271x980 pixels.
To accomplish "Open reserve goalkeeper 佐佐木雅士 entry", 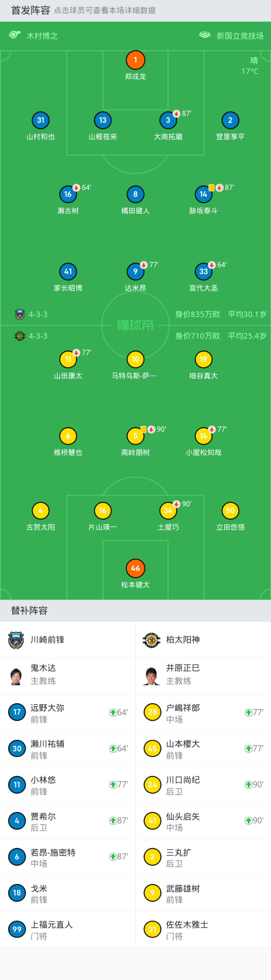I will 203,930.
